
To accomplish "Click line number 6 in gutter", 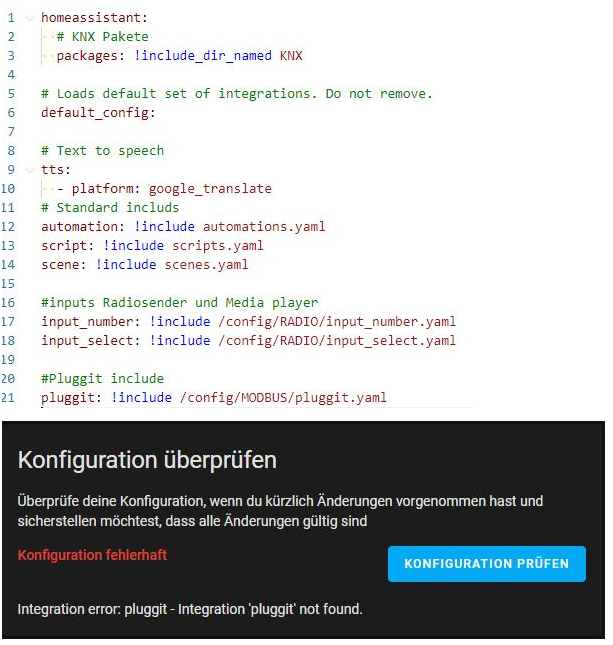I will (10, 113).
